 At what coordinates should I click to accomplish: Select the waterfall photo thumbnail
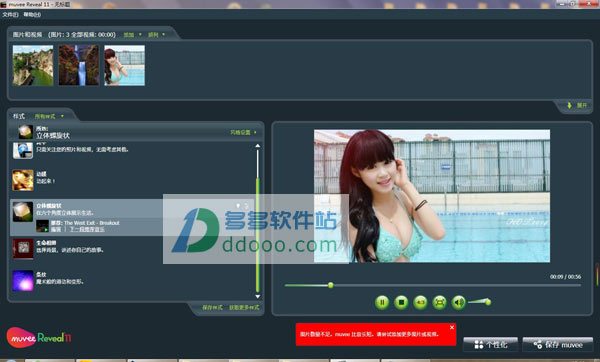(x=78, y=65)
